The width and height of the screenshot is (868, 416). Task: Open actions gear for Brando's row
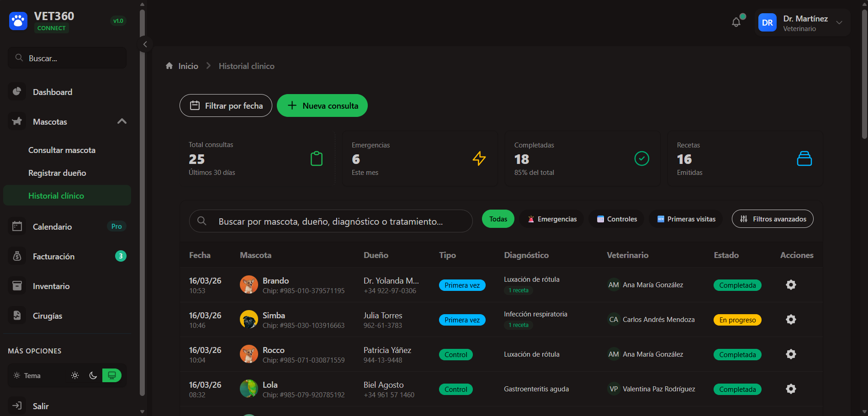click(x=791, y=285)
